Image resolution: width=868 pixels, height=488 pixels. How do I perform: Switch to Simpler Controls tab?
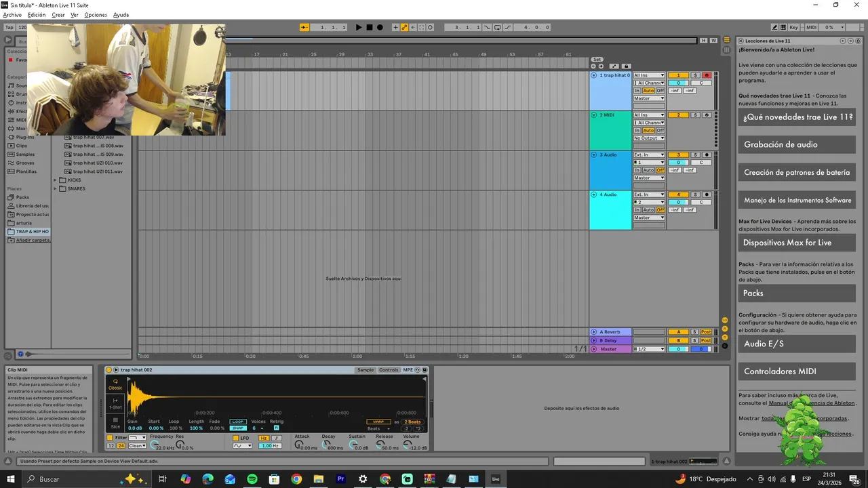coord(389,370)
